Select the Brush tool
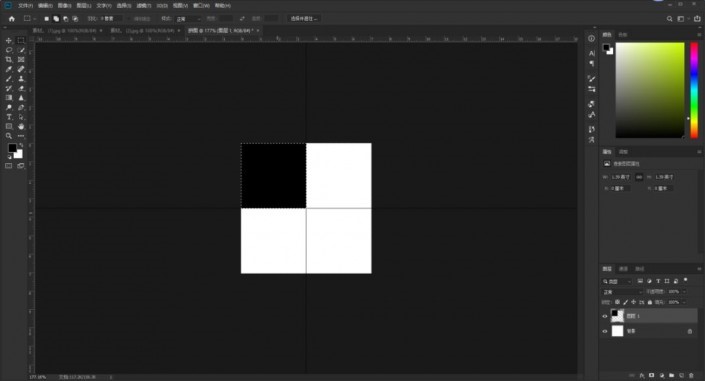Image resolution: width=705 pixels, height=381 pixels. (9, 79)
